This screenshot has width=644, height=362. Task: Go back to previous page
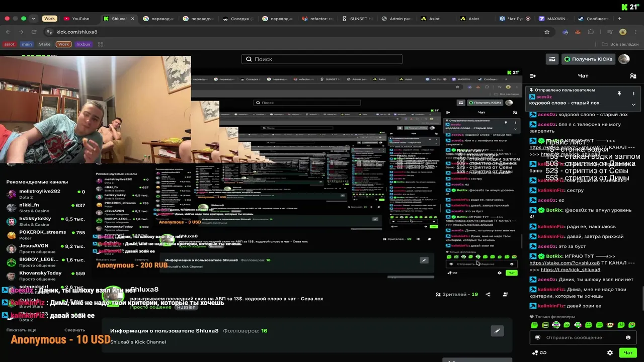point(8,32)
